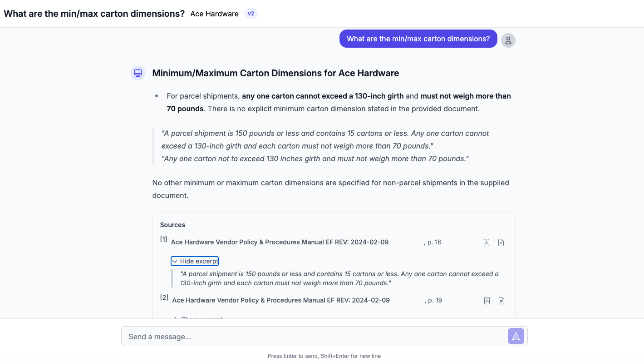
Task: Open the PDF for source 2
Action: [x=487, y=300]
